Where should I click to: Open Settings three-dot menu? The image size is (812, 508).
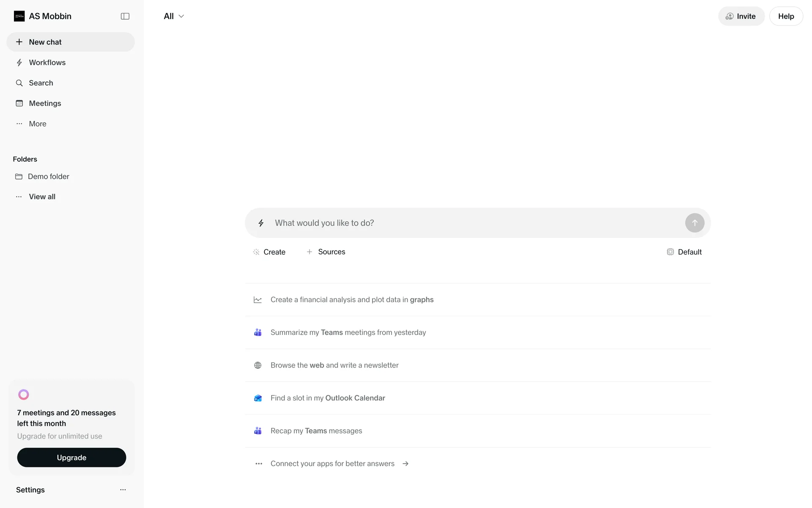coord(123,490)
